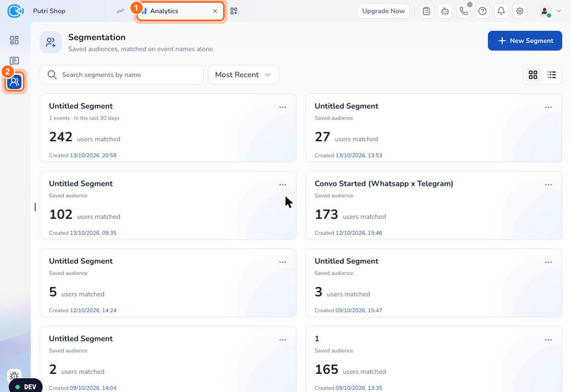
Task: Open options for Convo Started segment
Action: click(x=548, y=185)
